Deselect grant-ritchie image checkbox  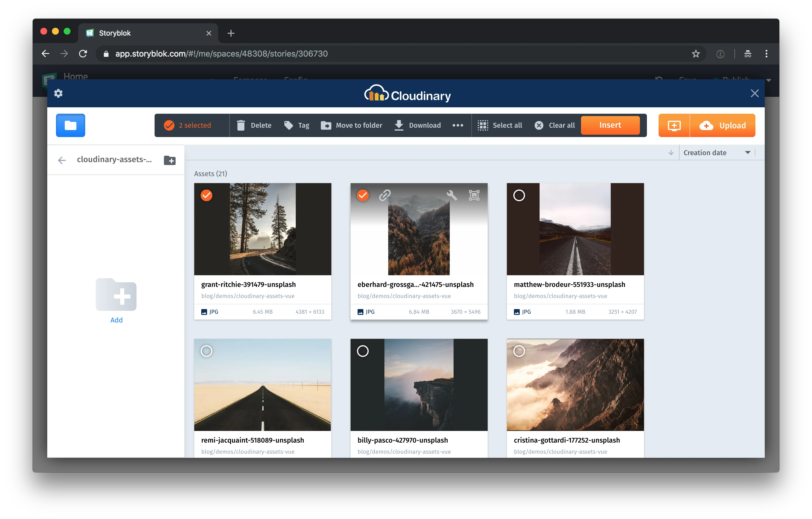pyautogui.click(x=206, y=195)
